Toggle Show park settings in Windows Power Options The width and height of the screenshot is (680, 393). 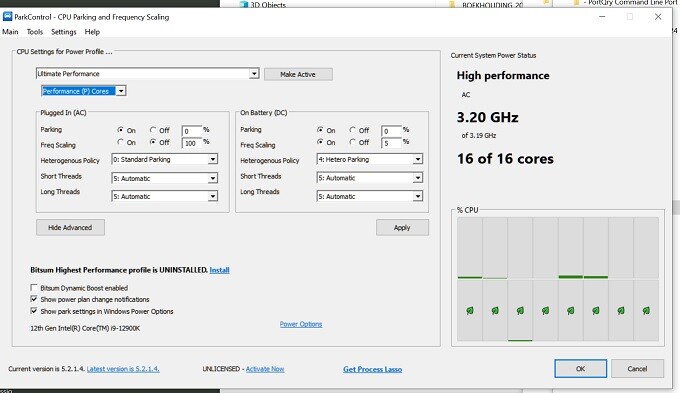click(x=34, y=311)
